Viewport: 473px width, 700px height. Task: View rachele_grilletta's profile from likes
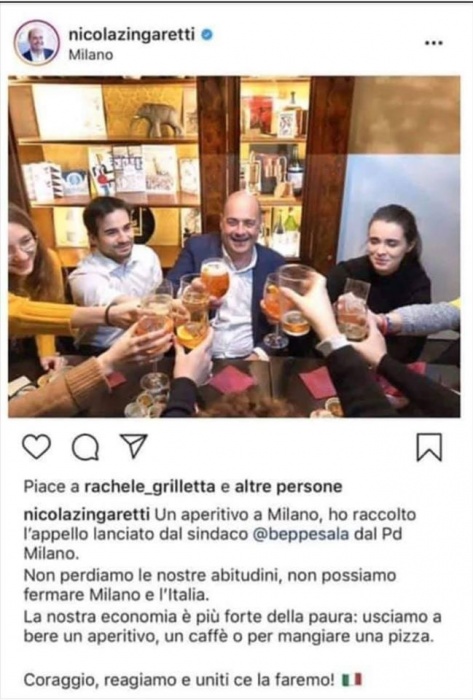(x=149, y=487)
